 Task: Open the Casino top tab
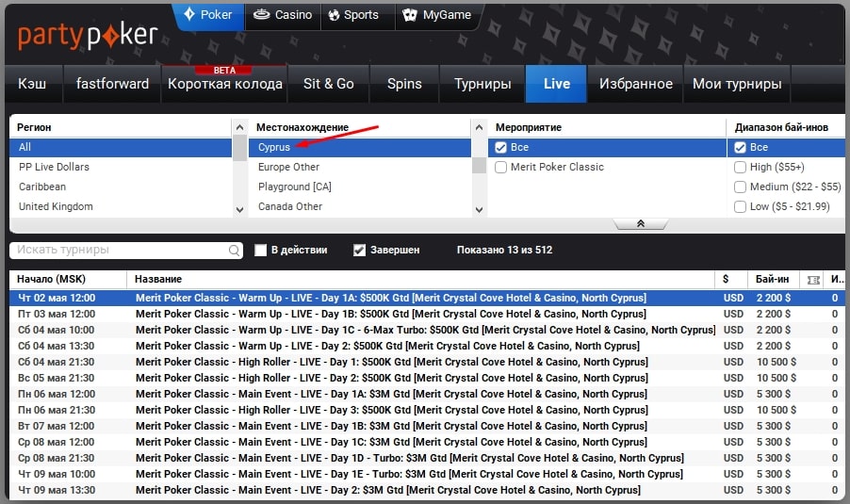tap(283, 15)
